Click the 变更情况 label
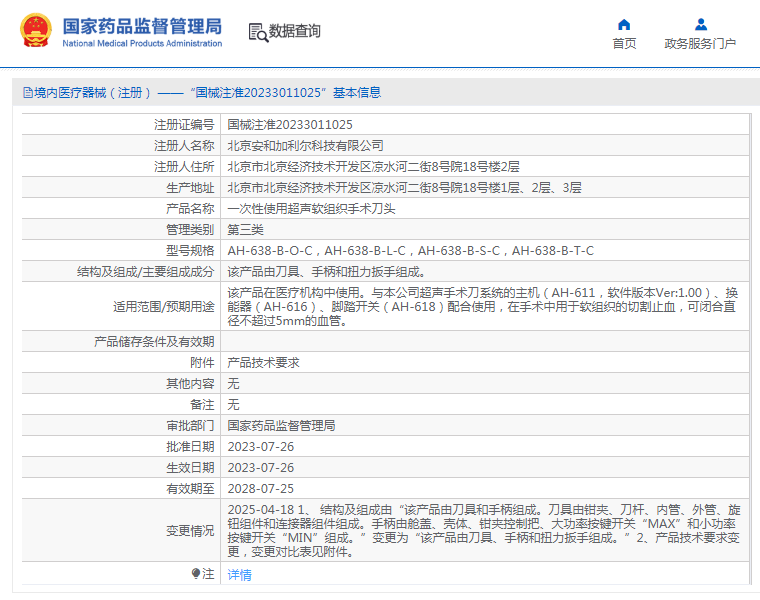 coord(190,531)
